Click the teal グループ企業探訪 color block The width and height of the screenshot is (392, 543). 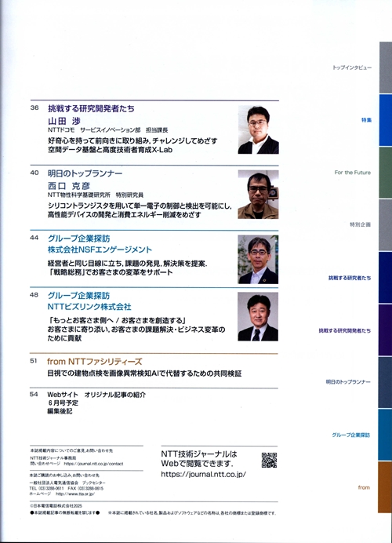(385, 435)
